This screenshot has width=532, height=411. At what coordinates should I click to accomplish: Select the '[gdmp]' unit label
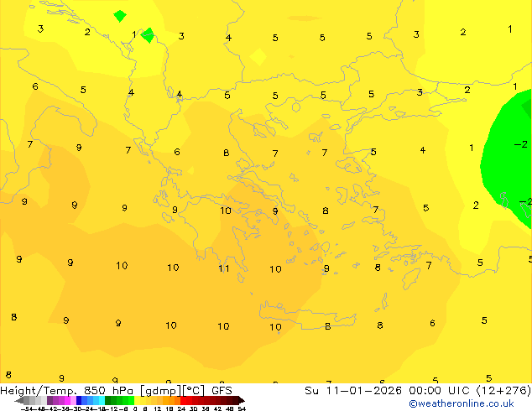[160, 391]
